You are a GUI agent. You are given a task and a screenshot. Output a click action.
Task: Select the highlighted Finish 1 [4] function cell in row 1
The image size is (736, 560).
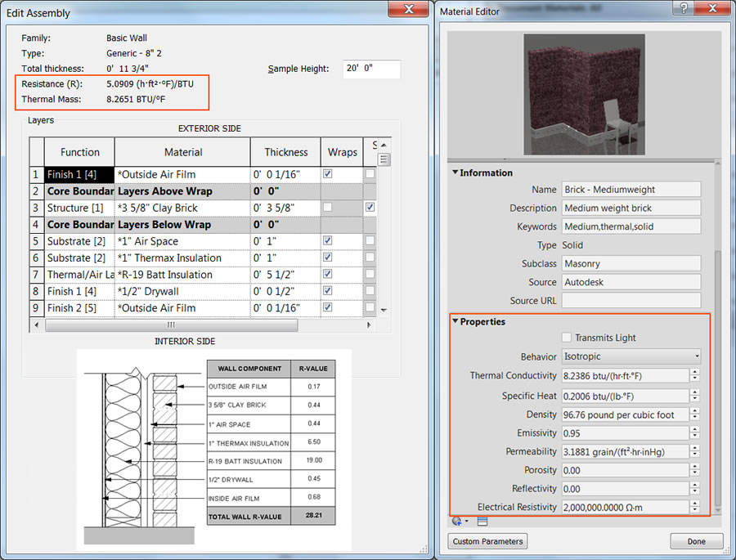click(79, 174)
